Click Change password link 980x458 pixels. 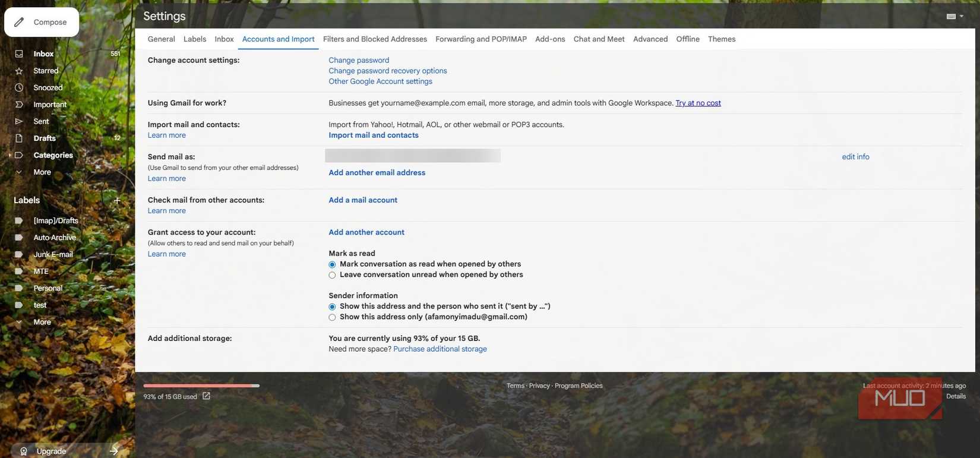tap(359, 60)
